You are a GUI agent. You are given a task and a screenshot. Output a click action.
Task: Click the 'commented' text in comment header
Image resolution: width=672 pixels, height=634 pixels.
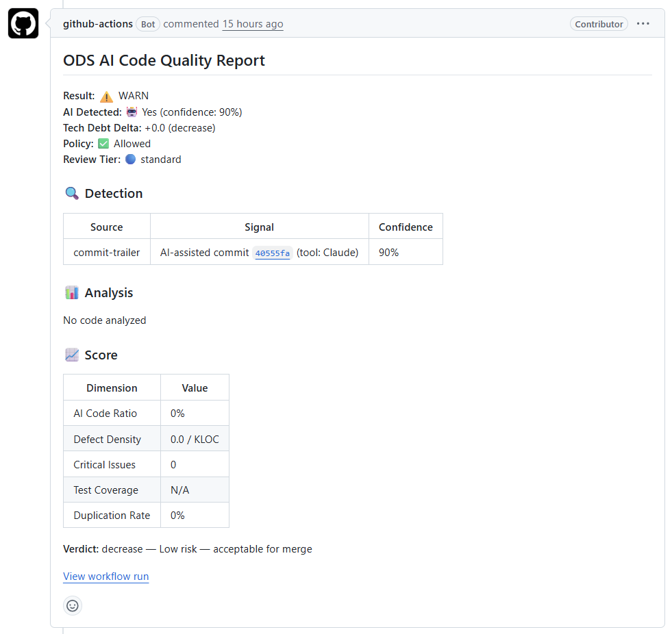(x=191, y=24)
